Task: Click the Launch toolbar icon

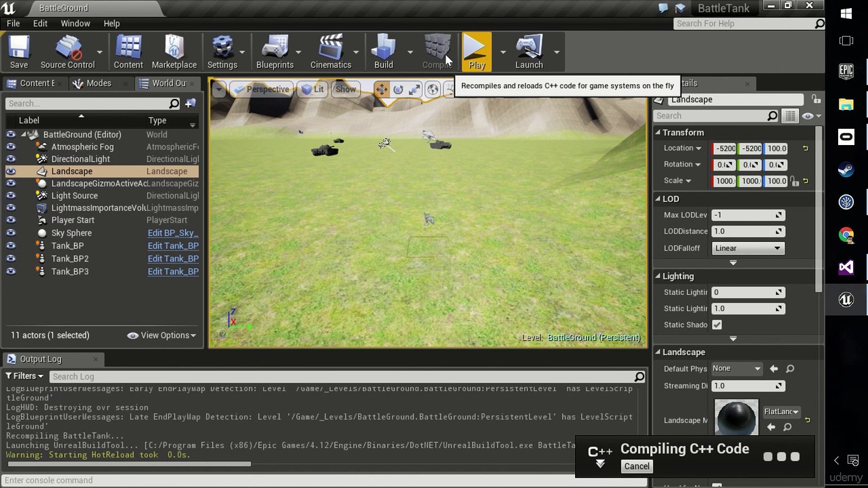Action: (529, 52)
